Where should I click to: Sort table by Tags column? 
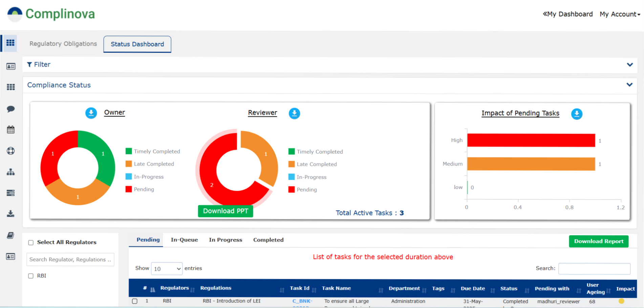(x=453, y=290)
